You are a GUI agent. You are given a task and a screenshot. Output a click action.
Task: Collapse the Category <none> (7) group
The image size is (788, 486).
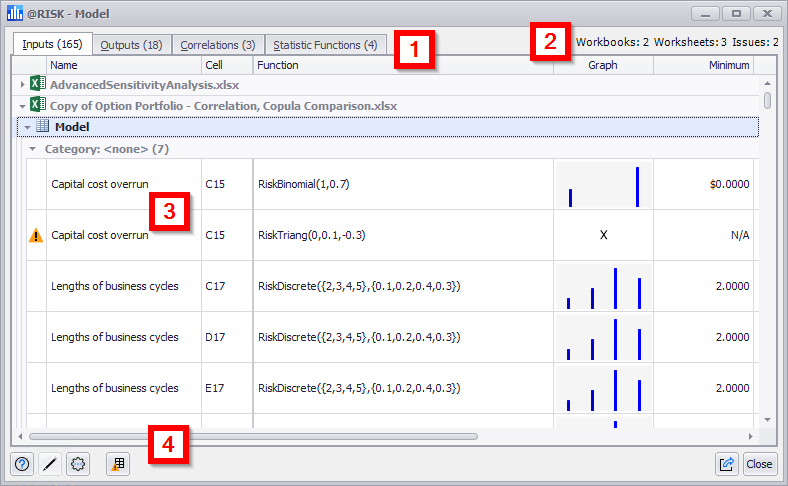click(33, 148)
